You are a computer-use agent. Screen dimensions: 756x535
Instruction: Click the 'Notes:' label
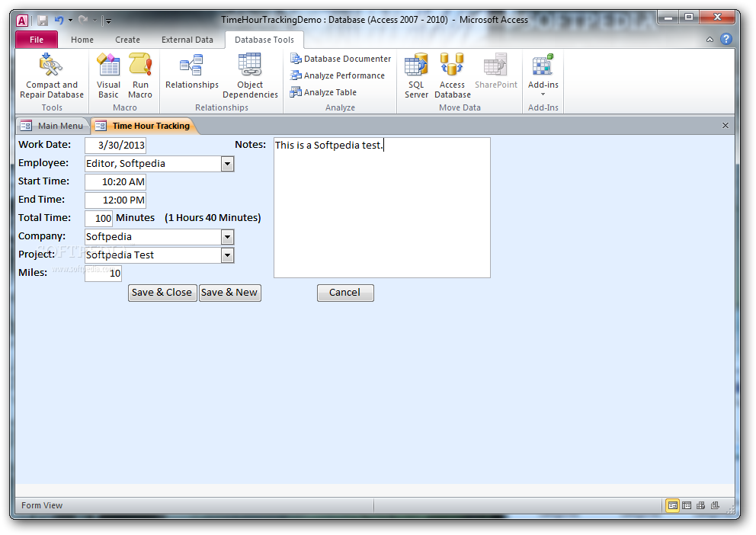tap(250, 145)
